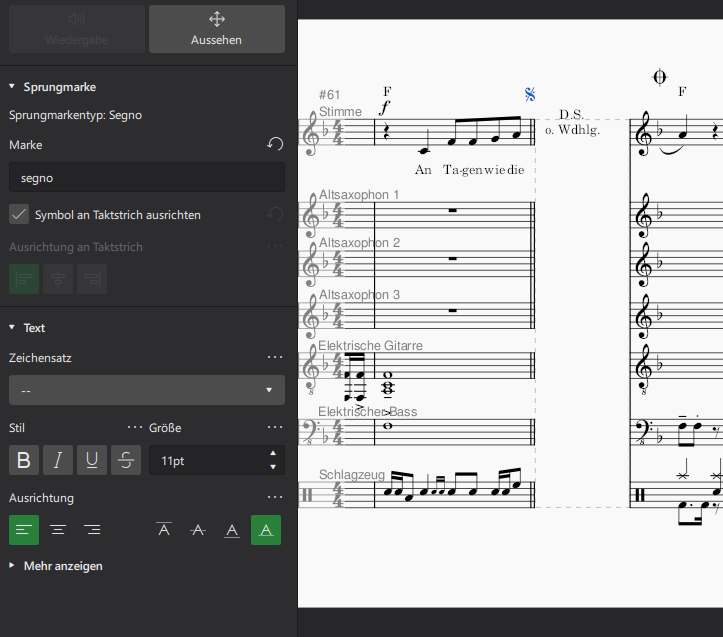Collapse the Sprungmarke section
Viewport: 723px width, 637px height.
point(13,87)
